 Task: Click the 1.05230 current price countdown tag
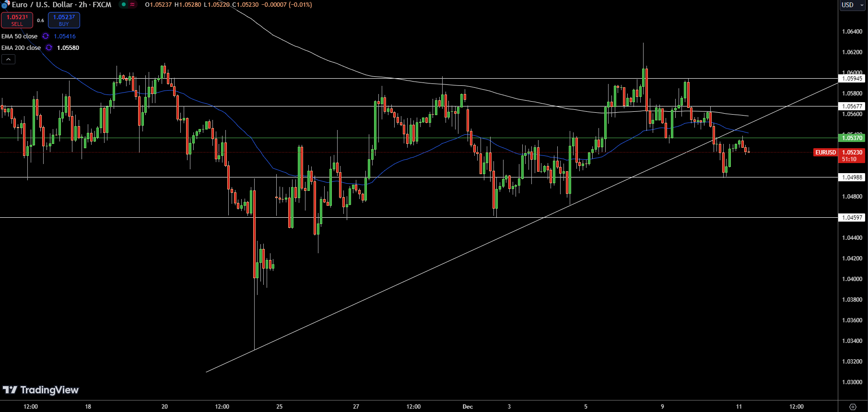coord(852,156)
